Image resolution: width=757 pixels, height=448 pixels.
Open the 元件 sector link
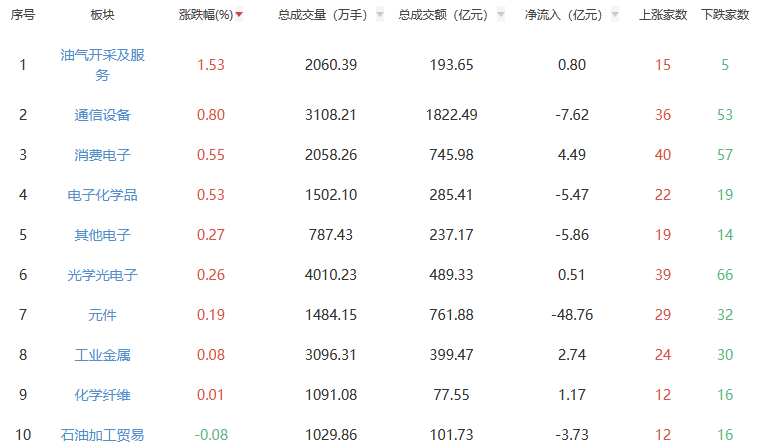coord(102,315)
